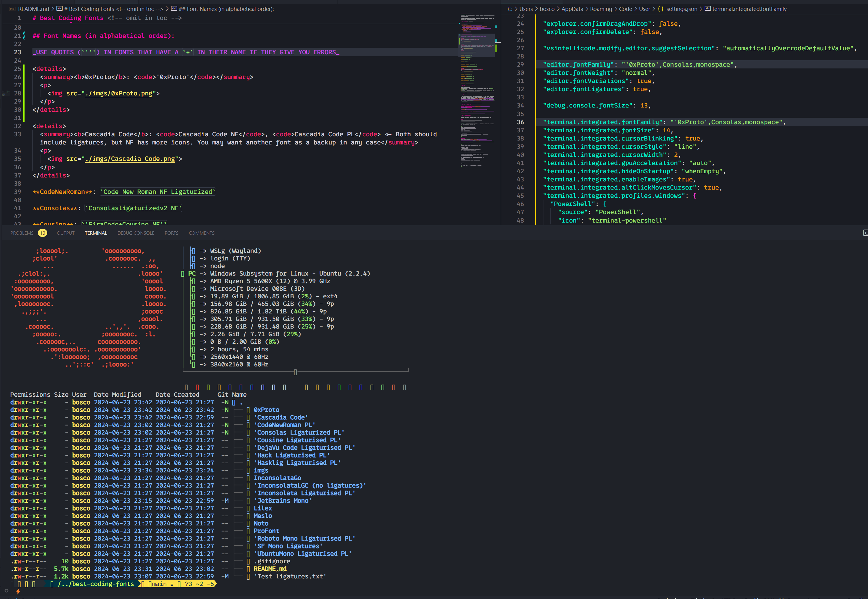Image resolution: width=868 pixels, height=599 pixels.
Task: Switch to the DEBUG CONSOLE tab
Action: (135, 233)
